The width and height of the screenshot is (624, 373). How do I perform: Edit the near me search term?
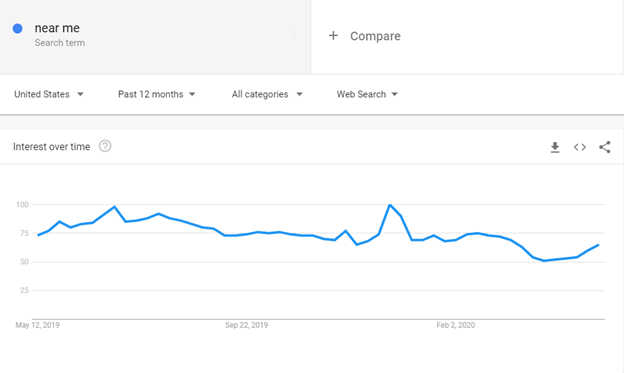pos(57,28)
